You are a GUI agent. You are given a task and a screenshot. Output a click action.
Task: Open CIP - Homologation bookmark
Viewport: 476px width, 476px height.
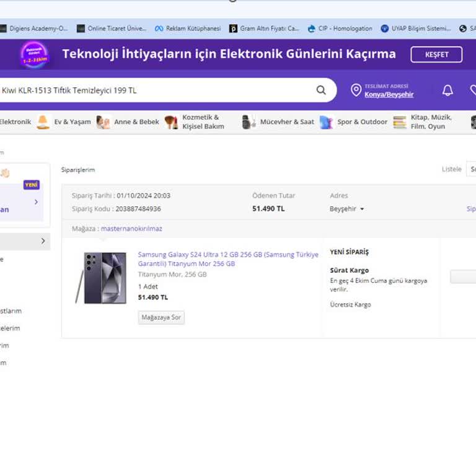(340, 29)
